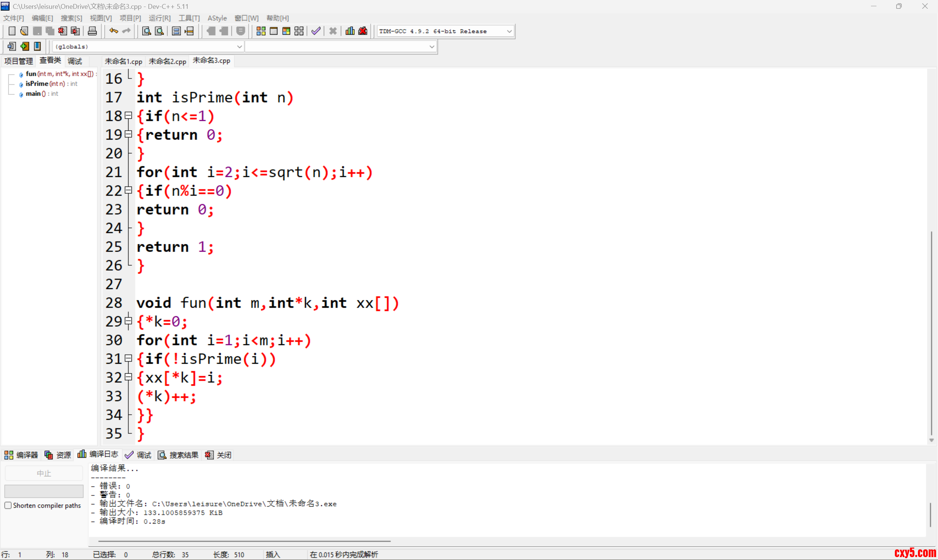This screenshot has height=560, width=938.
Task: Click the Profile analysis chart icon
Action: [x=350, y=31]
